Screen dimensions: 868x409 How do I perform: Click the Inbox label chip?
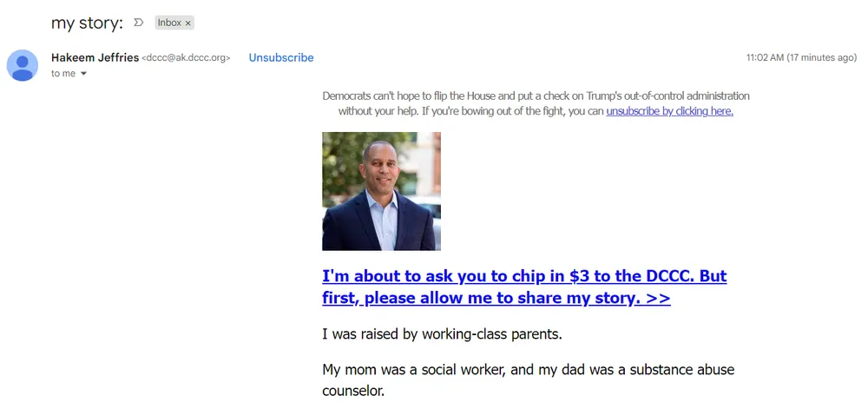pyautogui.click(x=169, y=23)
